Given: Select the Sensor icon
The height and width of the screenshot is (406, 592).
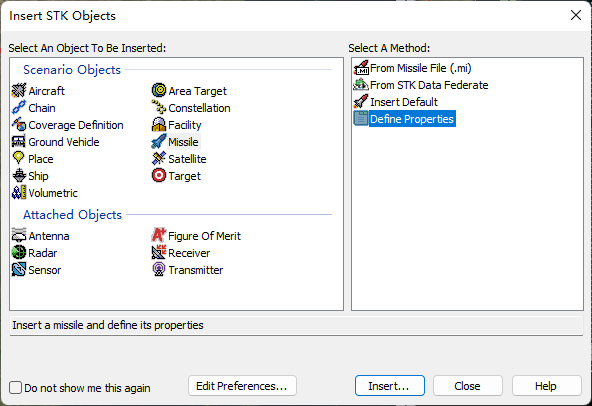Looking at the screenshot, I should [18, 270].
